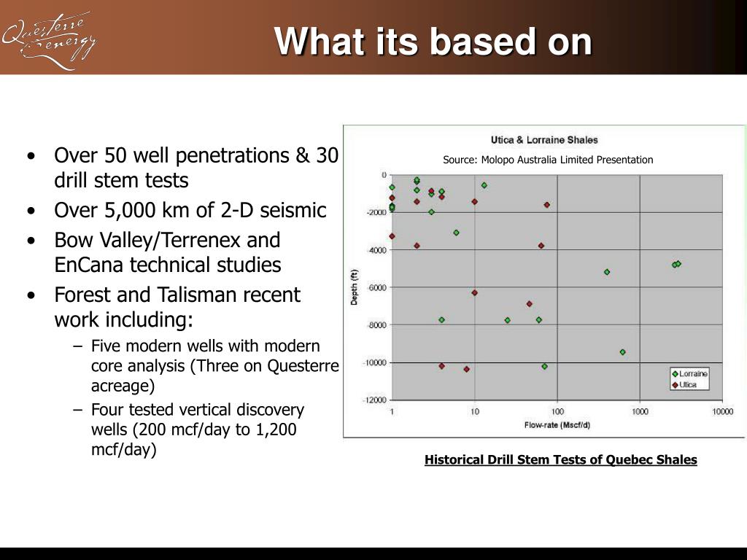Click the '-10000' depth axis tick label
The width and height of the screenshot is (747, 560).
(374, 362)
